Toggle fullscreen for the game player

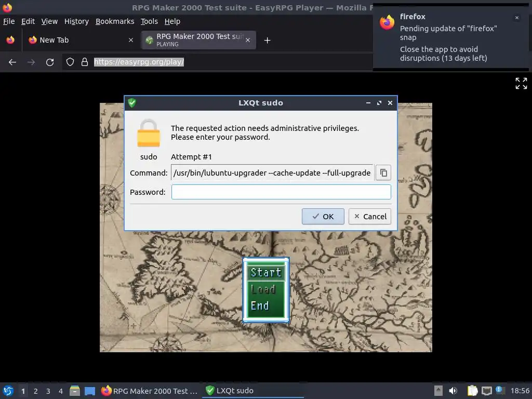(x=521, y=83)
